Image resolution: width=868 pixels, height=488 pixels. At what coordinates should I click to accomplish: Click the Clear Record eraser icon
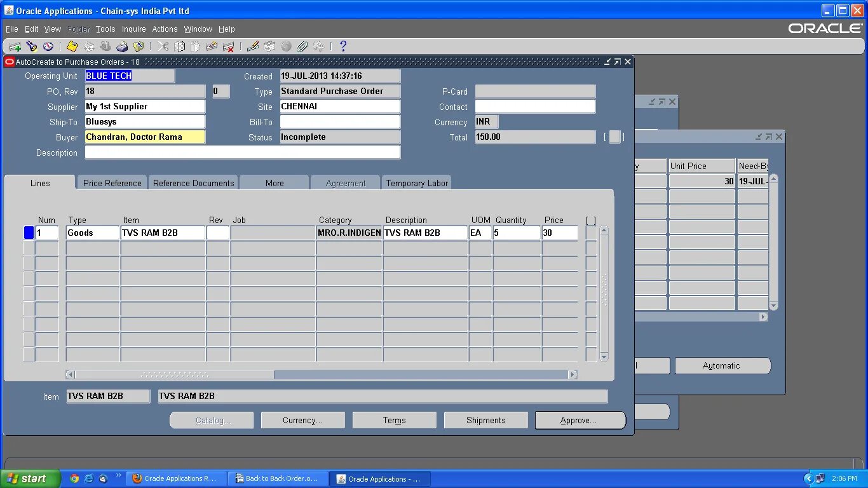pos(212,46)
